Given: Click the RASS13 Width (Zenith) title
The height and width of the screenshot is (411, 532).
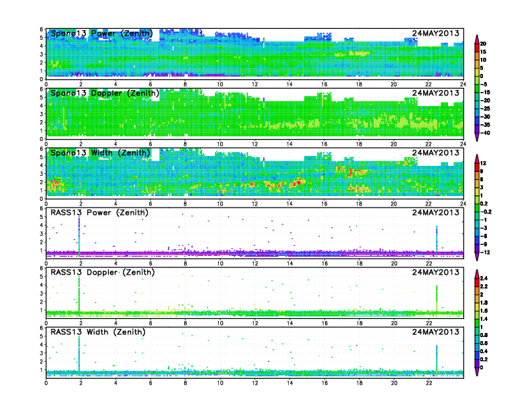Looking at the screenshot, I should (x=98, y=332).
